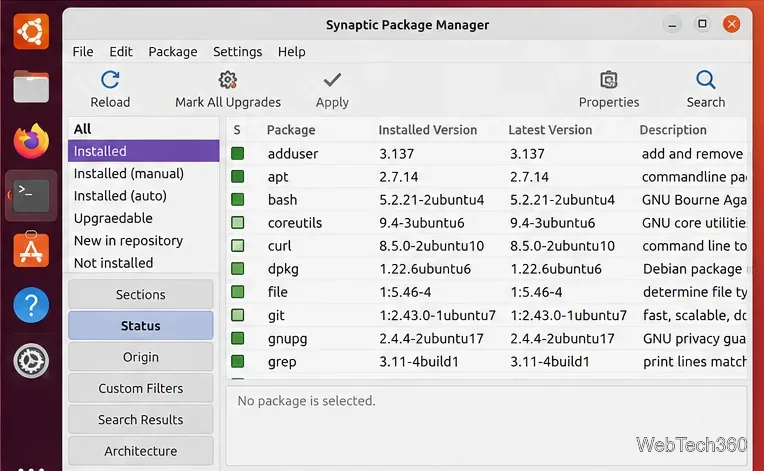This screenshot has height=471, width=764.
Task: Toggle status box for adduser package
Action: [x=237, y=153]
